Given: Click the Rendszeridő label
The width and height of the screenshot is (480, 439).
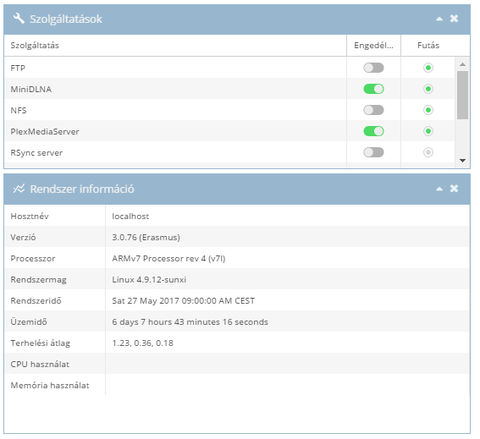Looking at the screenshot, I should pyautogui.click(x=36, y=301).
